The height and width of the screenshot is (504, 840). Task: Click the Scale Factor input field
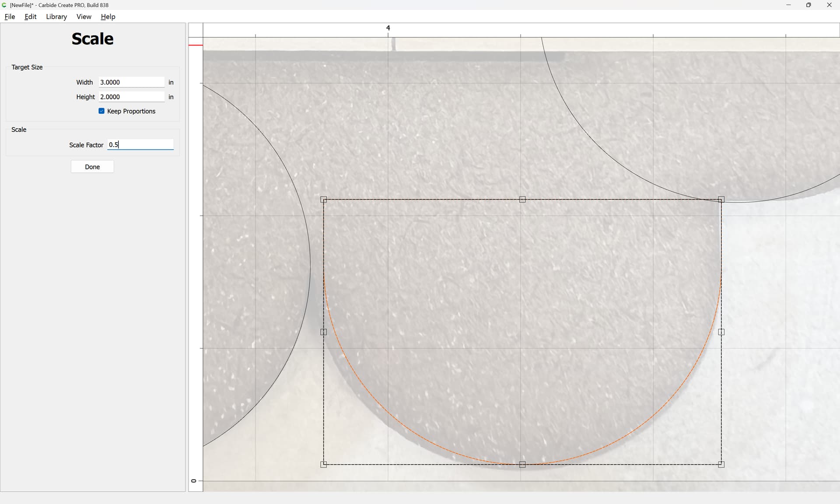coord(140,145)
